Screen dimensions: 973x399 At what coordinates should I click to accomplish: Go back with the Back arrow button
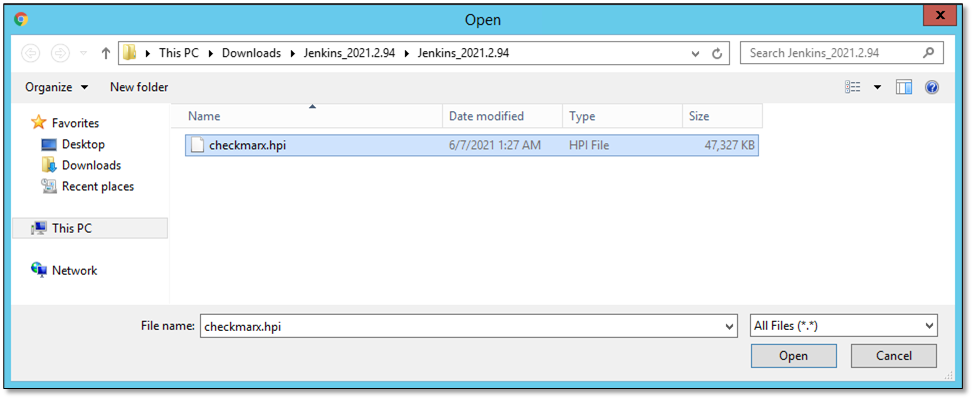pos(31,53)
